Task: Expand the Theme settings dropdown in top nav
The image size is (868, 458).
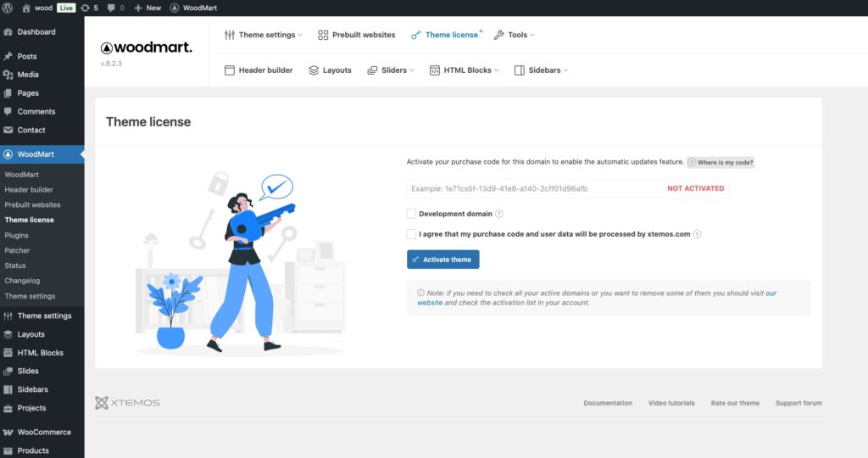Action: [264, 35]
